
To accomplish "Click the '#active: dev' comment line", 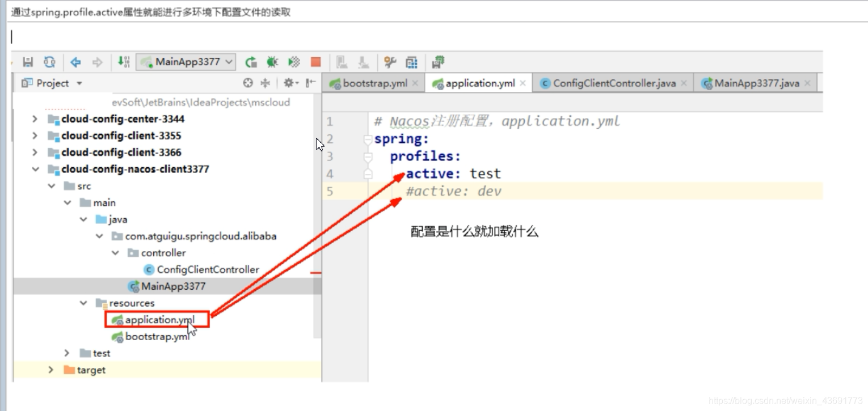I will [x=453, y=191].
